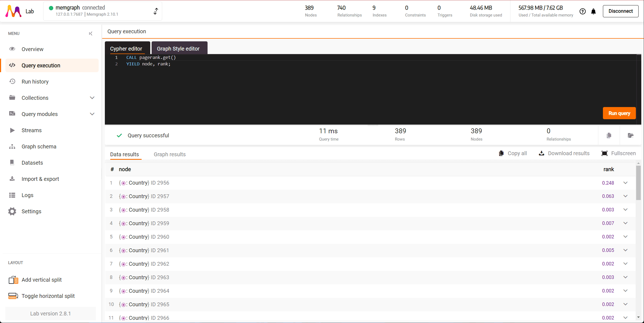This screenshot has width=644, height=323.
Task: Click the 9 Indexes stat
Action: [379, 11]
